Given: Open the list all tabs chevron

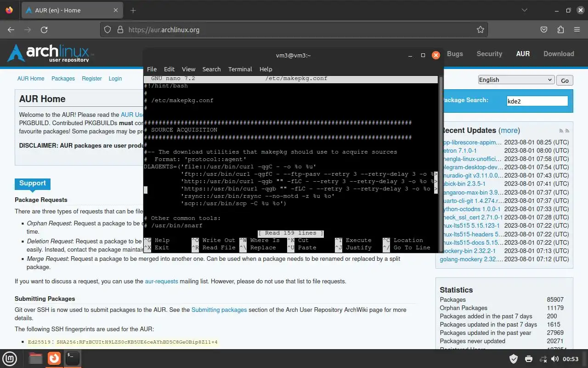Looking at the screenshot, I should (x=525, y=10).
